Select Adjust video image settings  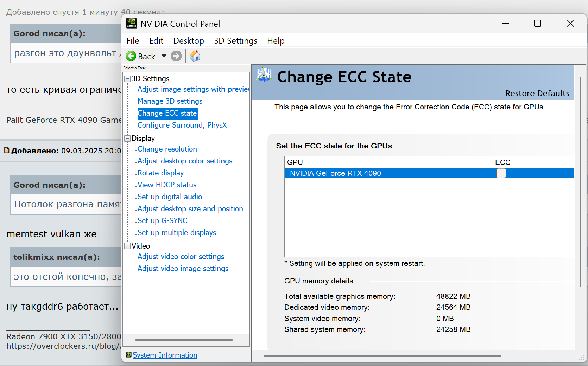coord(183,269)
